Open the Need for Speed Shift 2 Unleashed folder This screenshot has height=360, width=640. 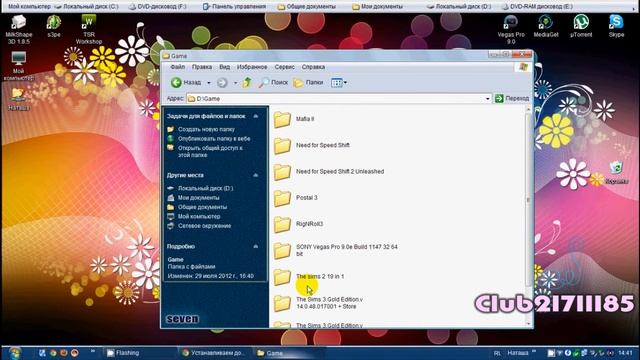(x=329, y=172)
